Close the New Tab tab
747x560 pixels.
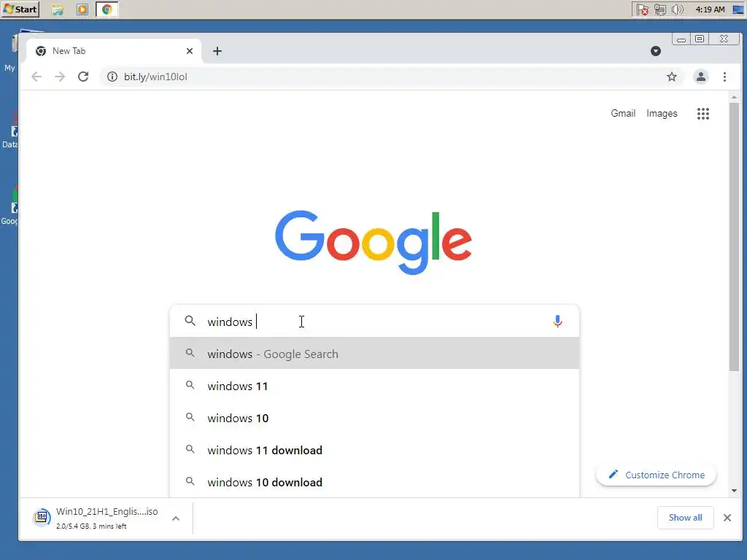[190, 51]
